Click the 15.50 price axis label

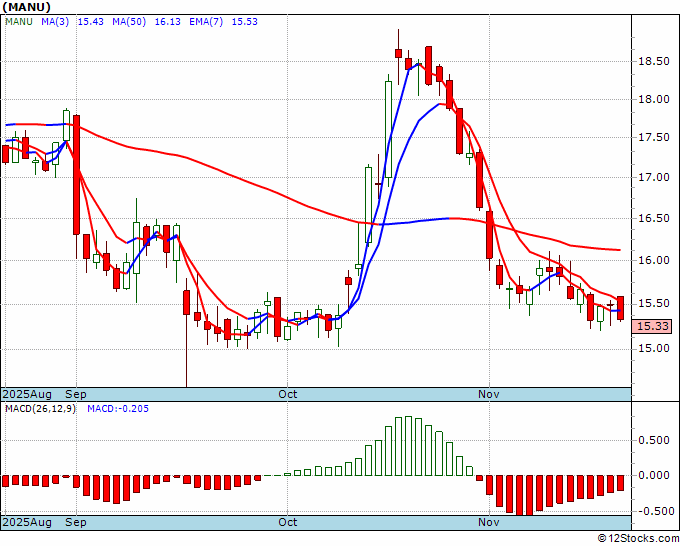coord(654,303)
